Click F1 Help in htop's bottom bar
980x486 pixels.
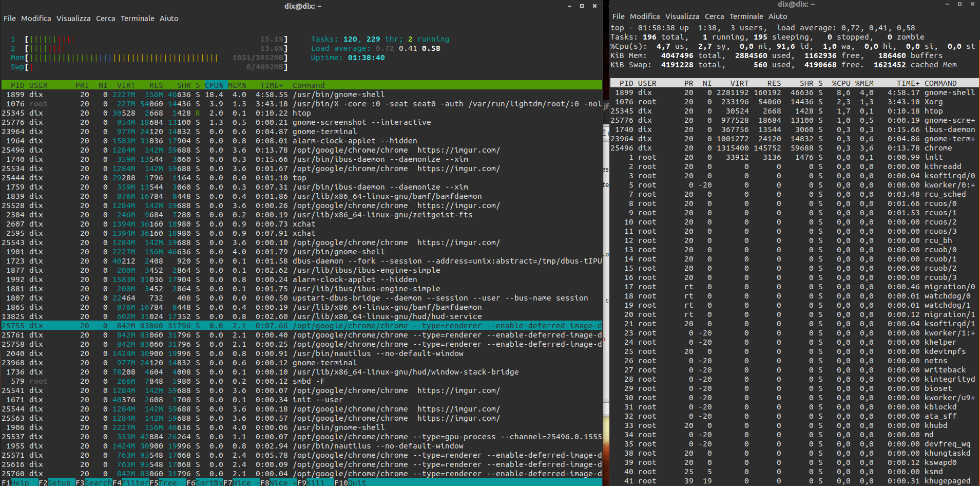point(20,482)
